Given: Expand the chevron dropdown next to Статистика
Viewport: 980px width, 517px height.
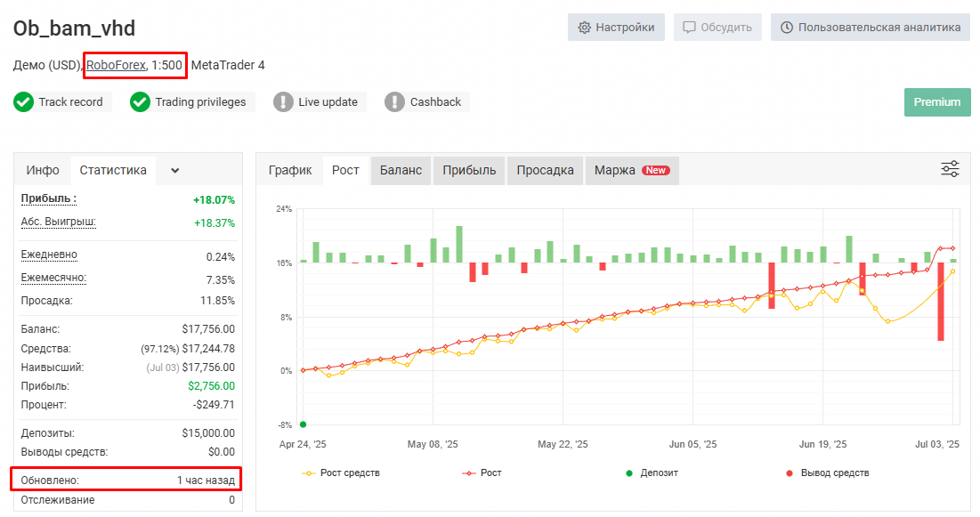Looking at the screenshot, I should tap(175, 171).
